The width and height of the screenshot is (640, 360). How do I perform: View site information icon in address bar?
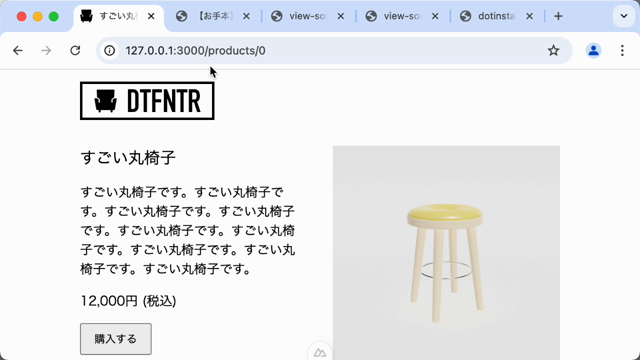[109, 51]
